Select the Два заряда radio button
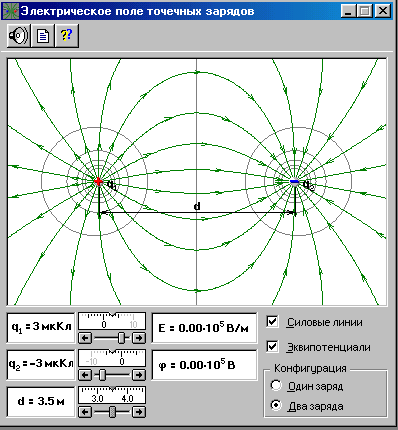This screenshot has height=430, width=398. 276,406
